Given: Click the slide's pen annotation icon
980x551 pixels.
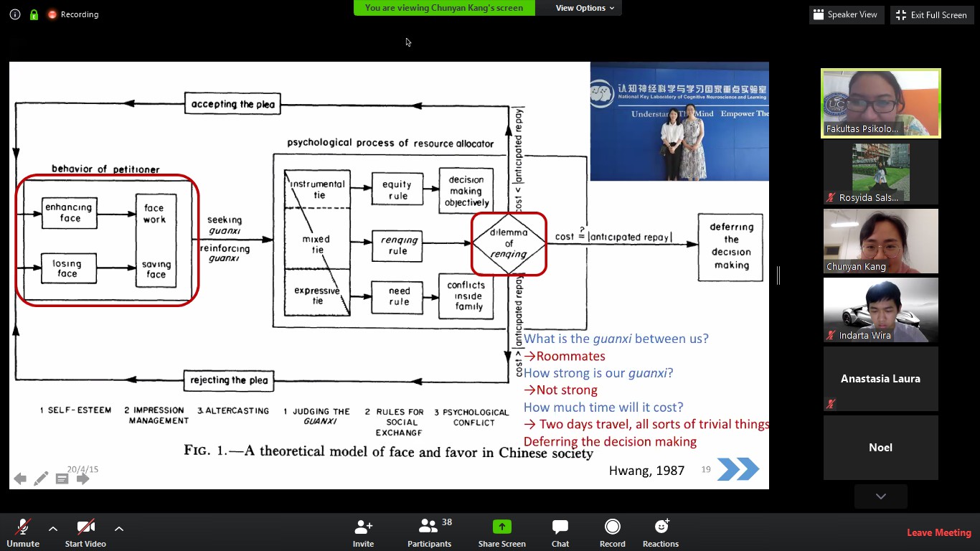Looking at the screenshot, I should point(41,479).
